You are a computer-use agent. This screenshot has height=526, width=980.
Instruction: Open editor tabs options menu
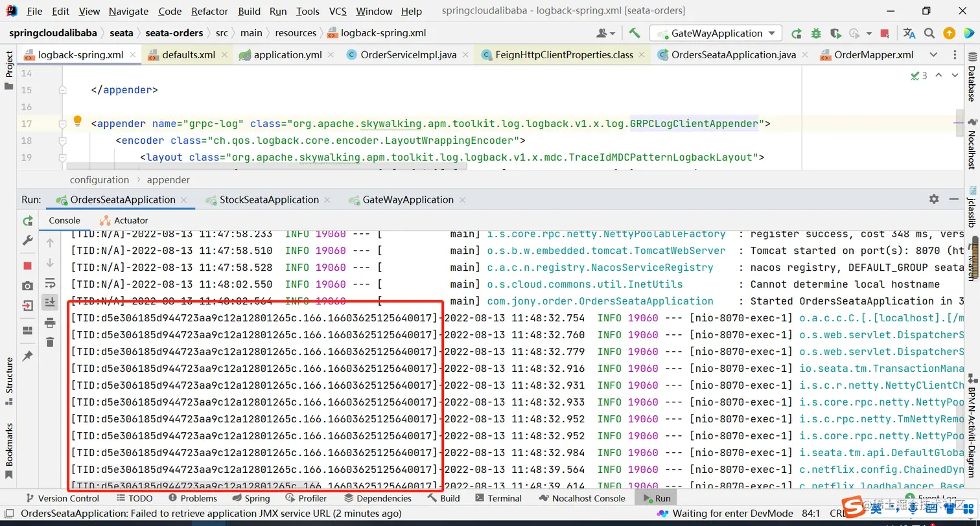pyautogui.click(x=955, y=54)
